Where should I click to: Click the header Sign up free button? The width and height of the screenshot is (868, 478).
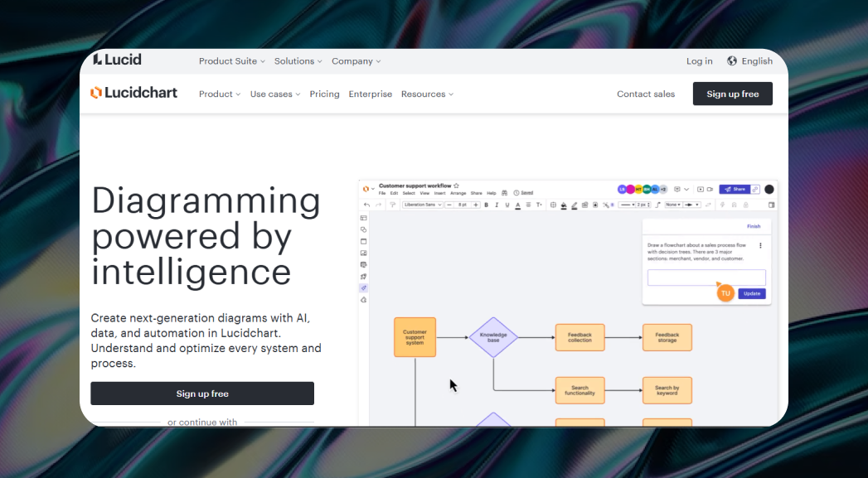click(732, 94)
